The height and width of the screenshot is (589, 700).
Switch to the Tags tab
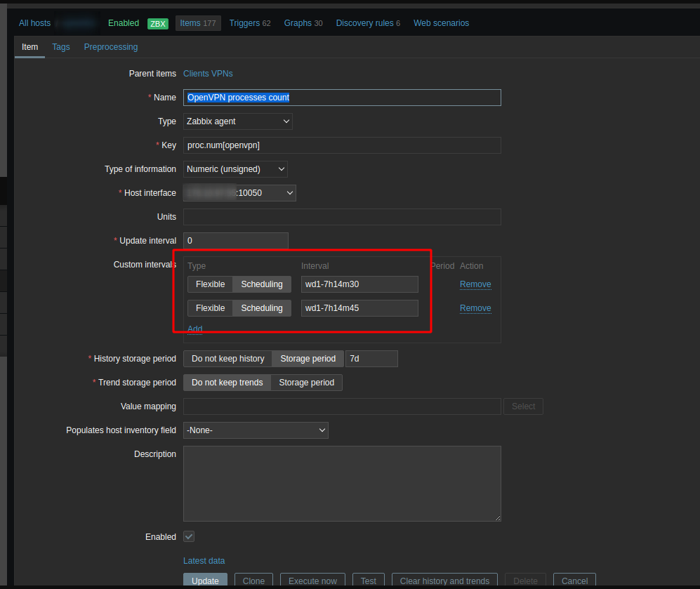tap(61, 47)
